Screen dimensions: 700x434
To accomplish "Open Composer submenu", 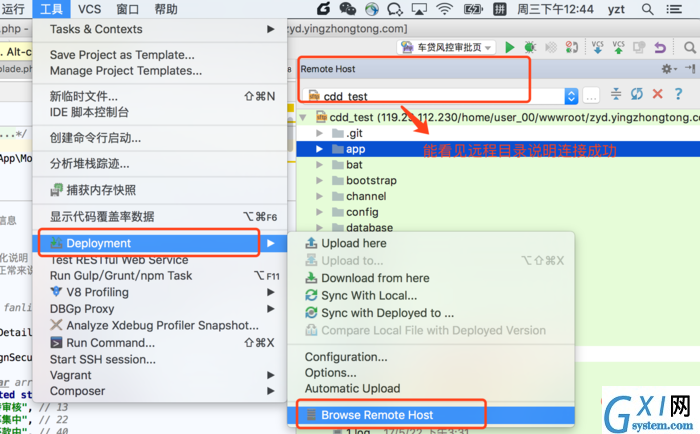I will tap(160, 391).
